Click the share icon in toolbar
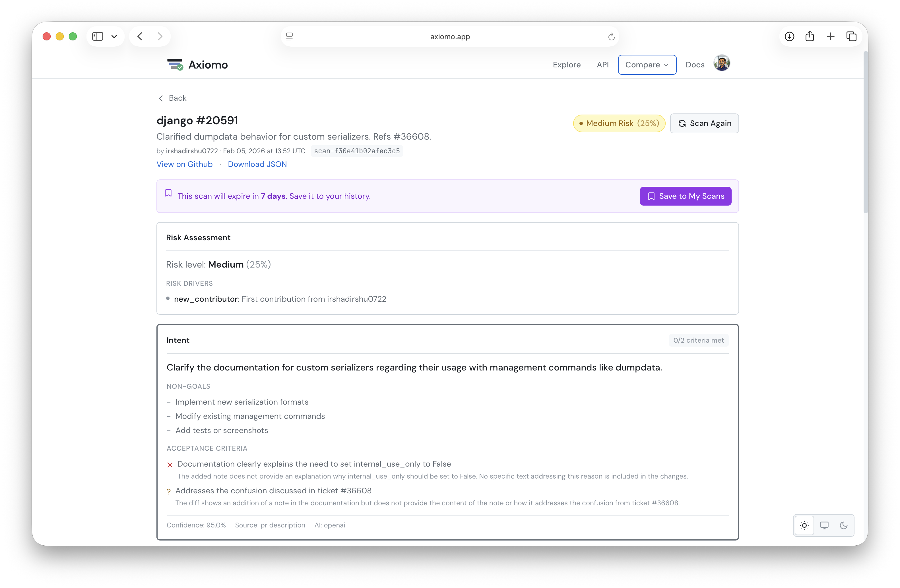 point(810,36)
